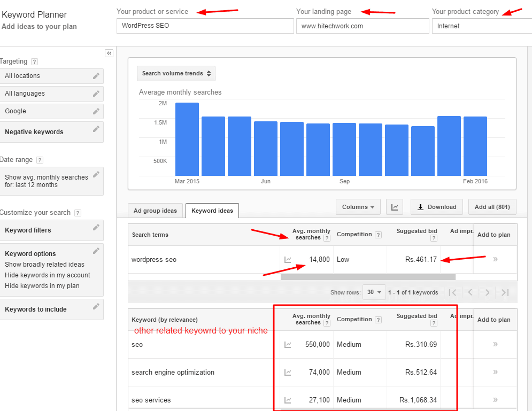Add wordpress seo to plan arrows
This screenshot has height=411, width=532.
pos(495,259)
